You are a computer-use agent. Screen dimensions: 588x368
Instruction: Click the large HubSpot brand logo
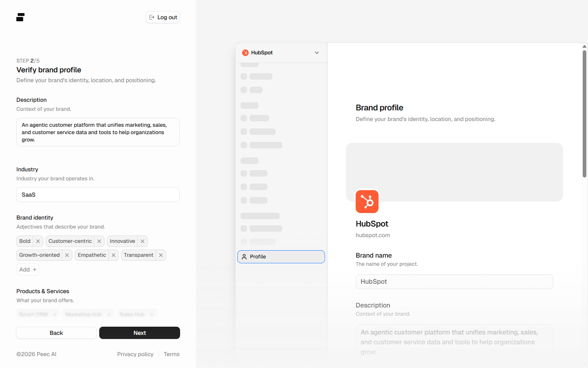pos(367,202)
